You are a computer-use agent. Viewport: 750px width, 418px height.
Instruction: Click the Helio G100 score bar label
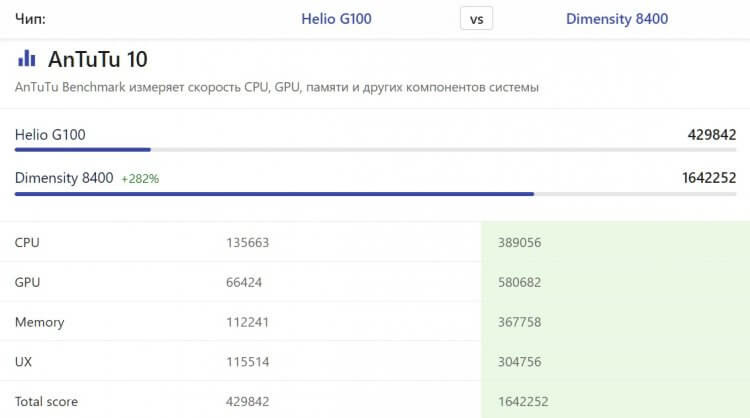pyautogui.click(x=50, y=134)
